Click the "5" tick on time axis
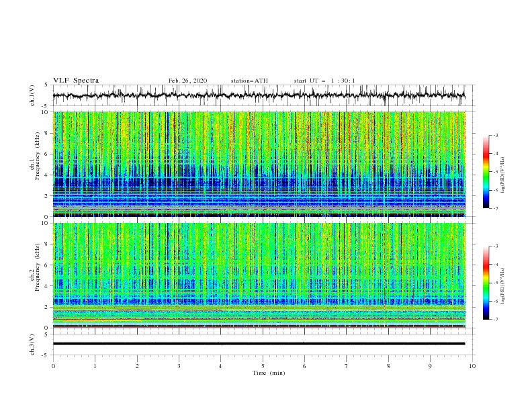The image size is (532, 411). pyautogui.click(x=263, y=366)
